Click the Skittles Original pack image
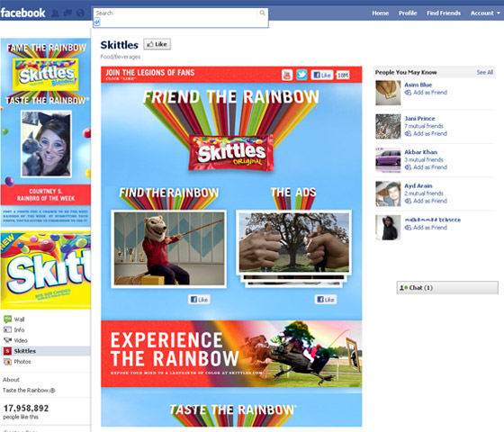This screenshot has width=504, height=432. [230, 153]
